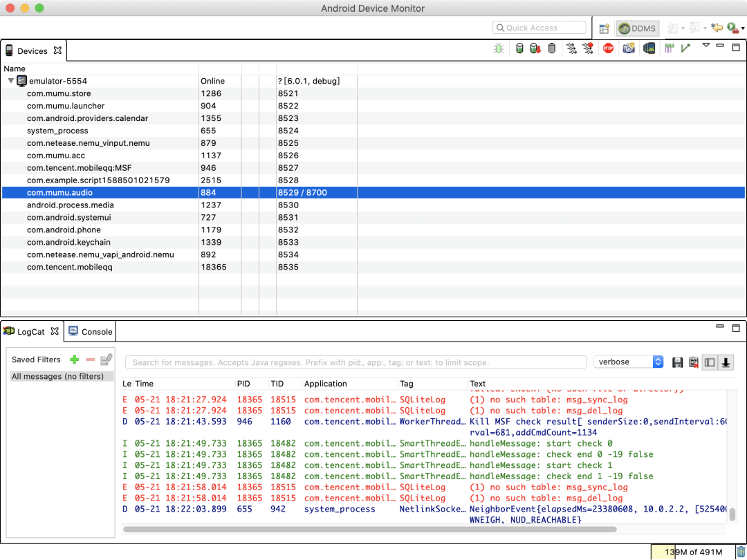747x560 pixels.
Task: Add a new logcat filter with green plus
Action: pyautogui.click(x=74, y=360)
